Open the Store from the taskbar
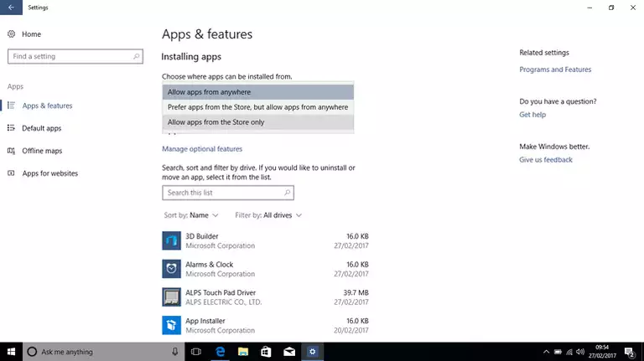Viewport: 644px width, 361px height. pos(265,352)
